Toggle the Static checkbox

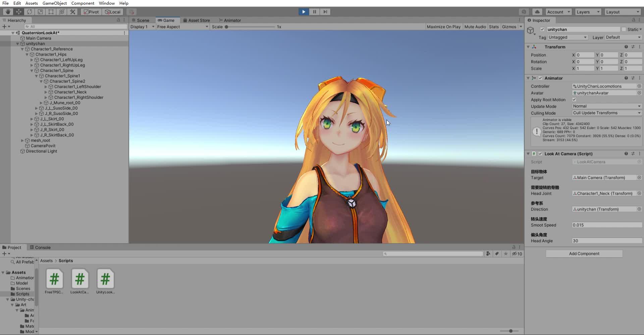(x=624, y=29)
